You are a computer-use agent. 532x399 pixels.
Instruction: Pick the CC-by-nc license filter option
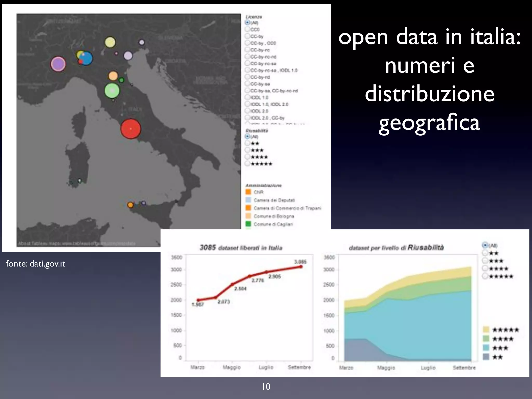coord(248,50)
